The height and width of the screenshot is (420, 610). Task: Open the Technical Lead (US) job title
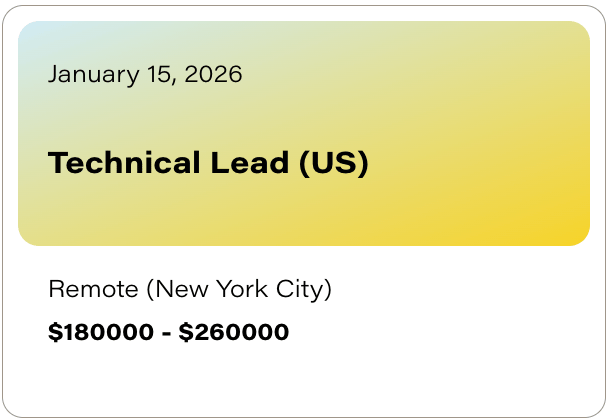click(208, 163)
